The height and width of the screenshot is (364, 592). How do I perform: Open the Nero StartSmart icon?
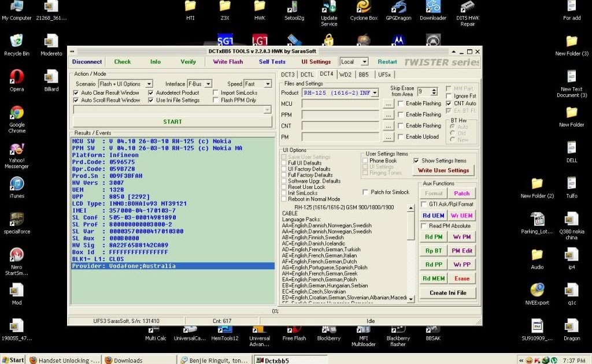click(x=17, y=261)
